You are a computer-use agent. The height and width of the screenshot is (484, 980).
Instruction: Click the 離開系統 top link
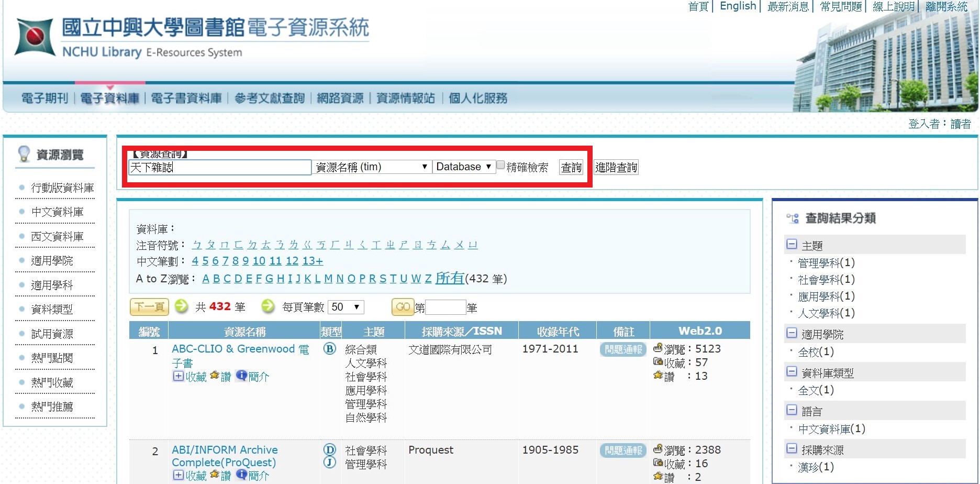point(946,6)
